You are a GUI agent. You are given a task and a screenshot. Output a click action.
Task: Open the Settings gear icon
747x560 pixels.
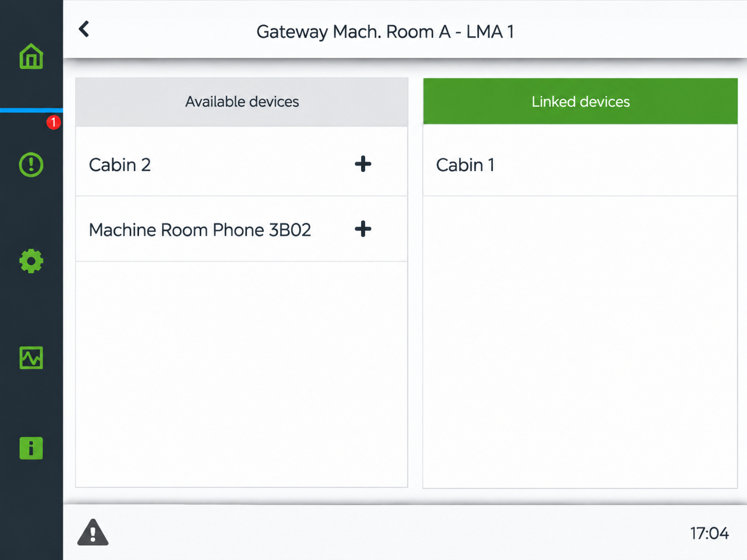pyautogui.click(x=31, y=261)
